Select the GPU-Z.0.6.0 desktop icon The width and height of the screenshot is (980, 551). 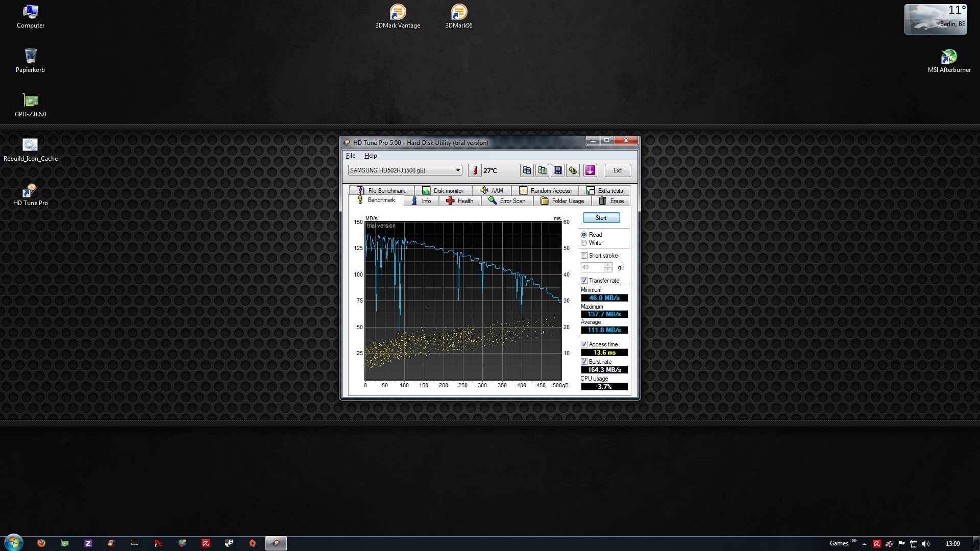pyautogui.click(x=31, y=105)
